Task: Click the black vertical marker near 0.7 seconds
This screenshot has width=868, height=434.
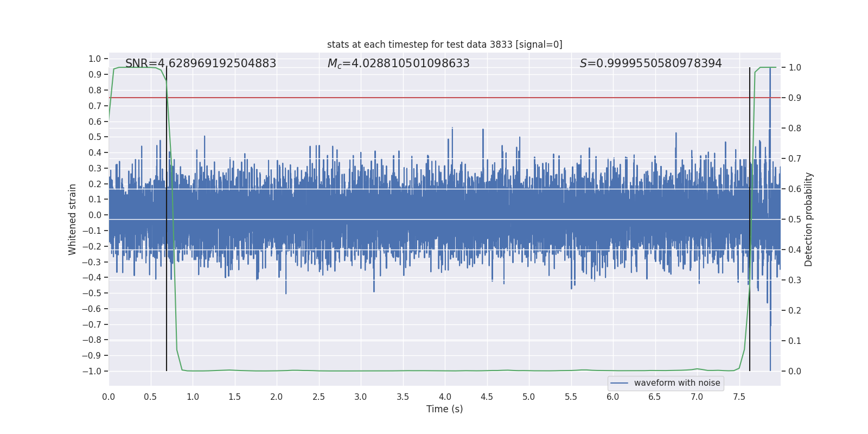Action: (167, 219)
